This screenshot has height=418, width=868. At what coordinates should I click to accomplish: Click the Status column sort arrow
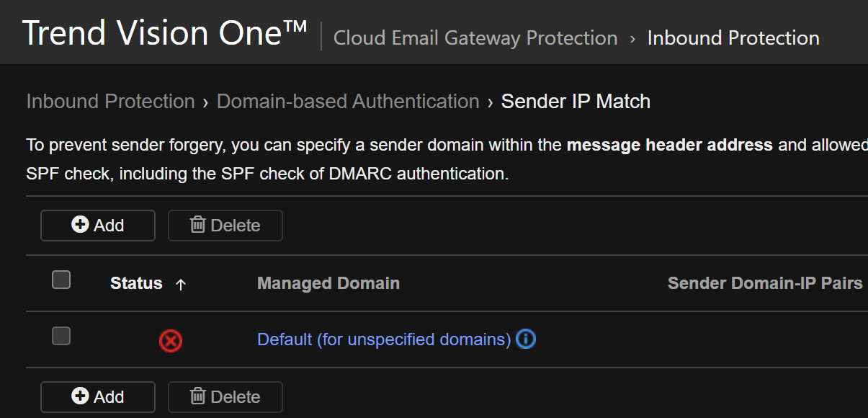(x=181, y=284)
